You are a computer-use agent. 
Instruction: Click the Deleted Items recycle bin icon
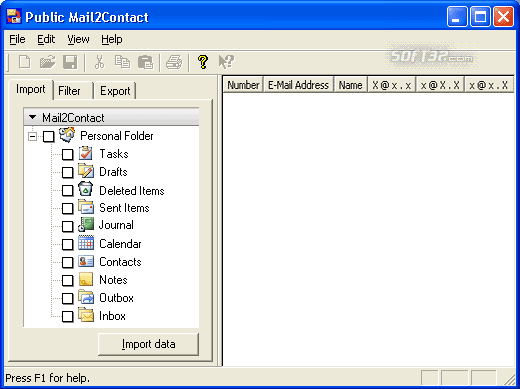86,189
